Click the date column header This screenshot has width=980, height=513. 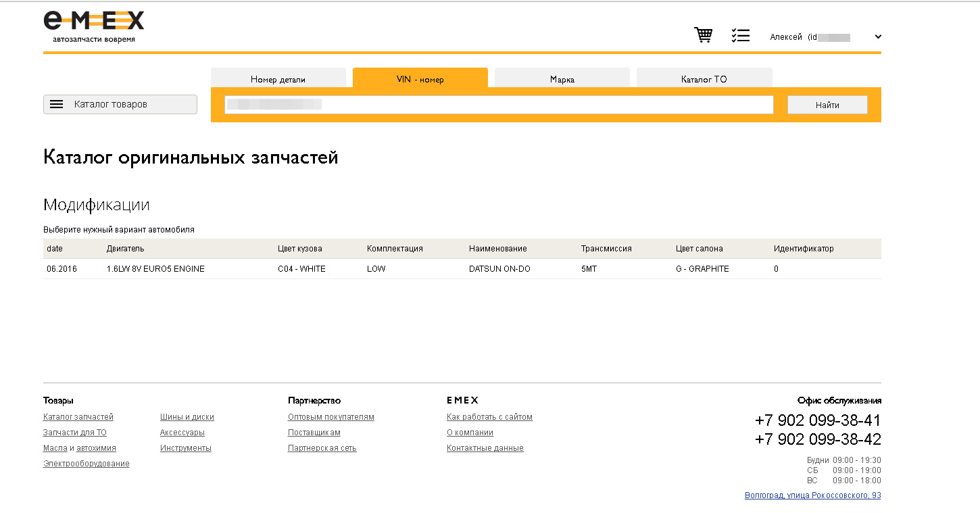click(55, 249)
